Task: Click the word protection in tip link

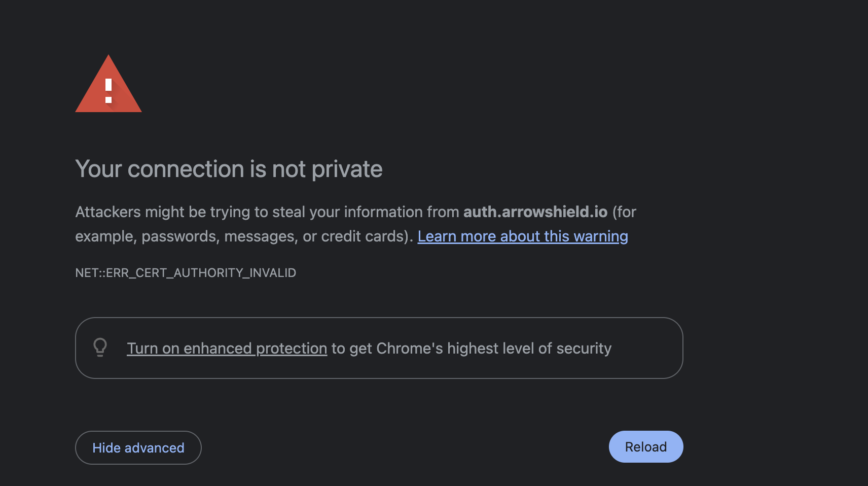Action: coord(292,349)
